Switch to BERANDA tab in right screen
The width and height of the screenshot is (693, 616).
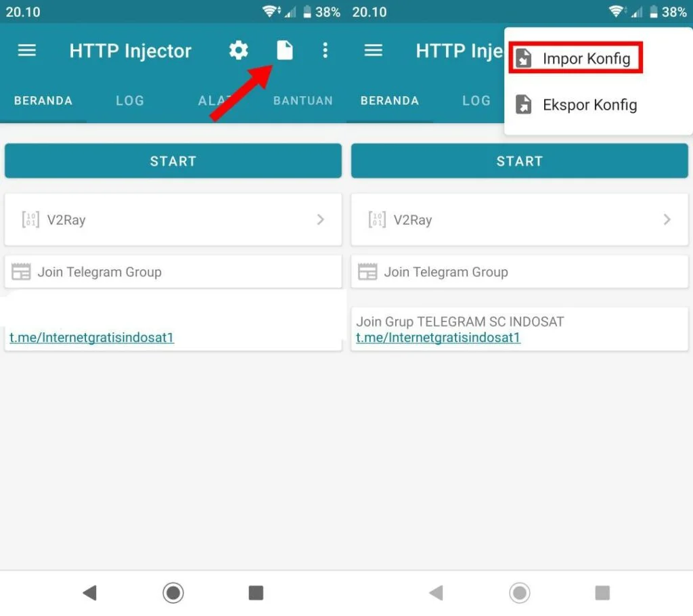[390, 101]
